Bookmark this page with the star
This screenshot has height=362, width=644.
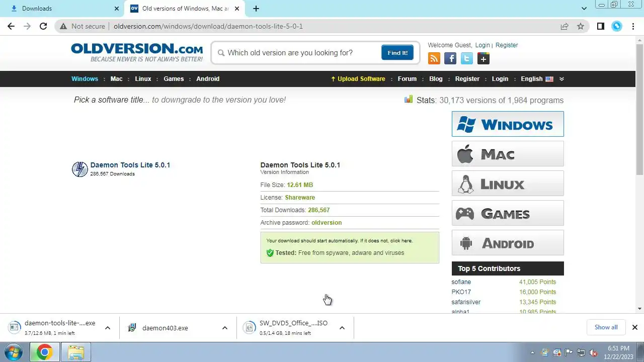581,26
